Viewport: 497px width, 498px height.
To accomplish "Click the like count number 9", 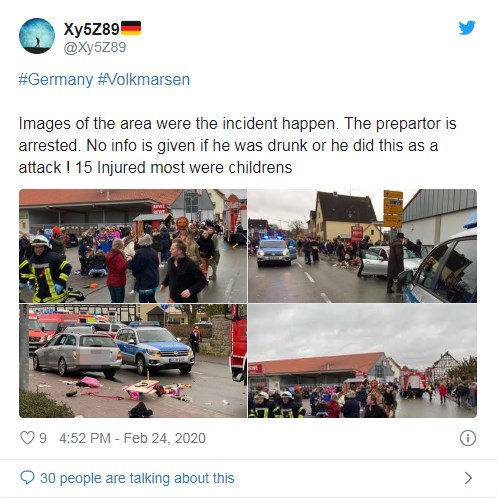I will 43,438.
